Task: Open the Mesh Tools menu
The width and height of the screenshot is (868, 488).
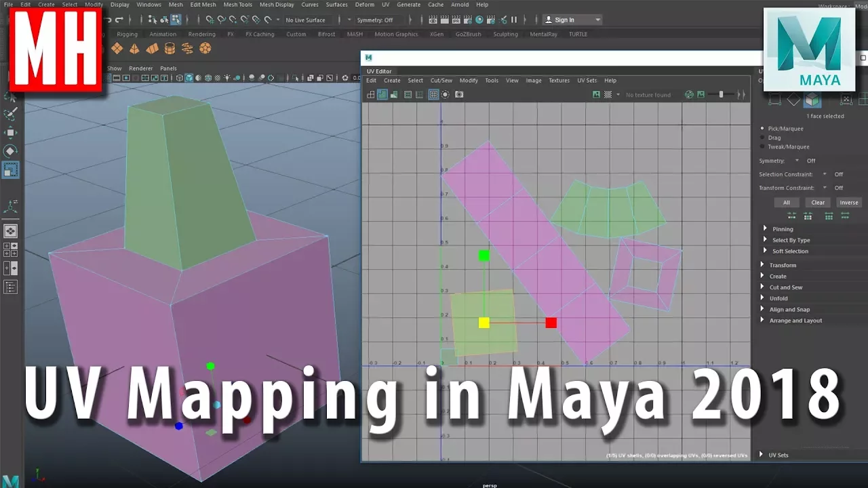Action: coord(237,5)
